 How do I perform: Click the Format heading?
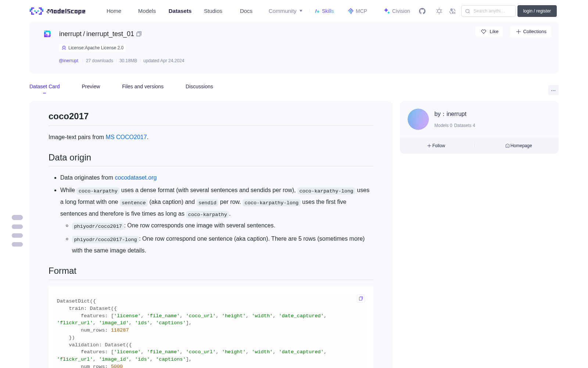coord(62,271)
